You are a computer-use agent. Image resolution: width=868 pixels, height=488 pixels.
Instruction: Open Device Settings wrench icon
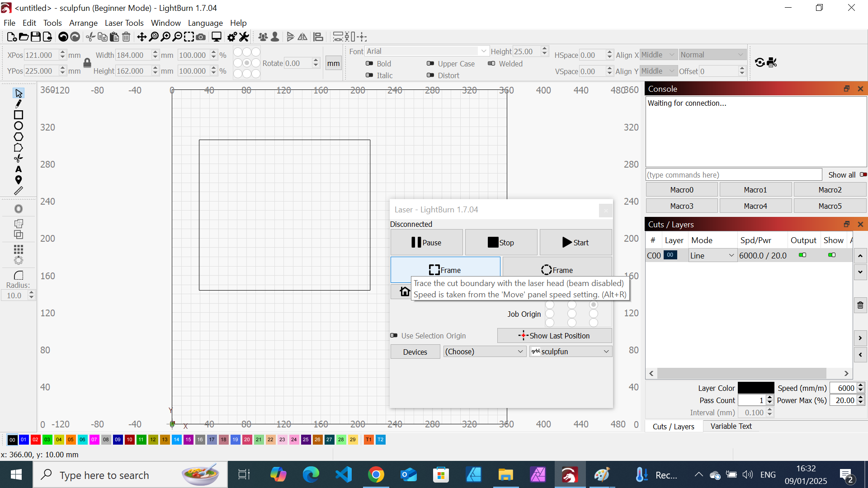(x=244, y=37)
